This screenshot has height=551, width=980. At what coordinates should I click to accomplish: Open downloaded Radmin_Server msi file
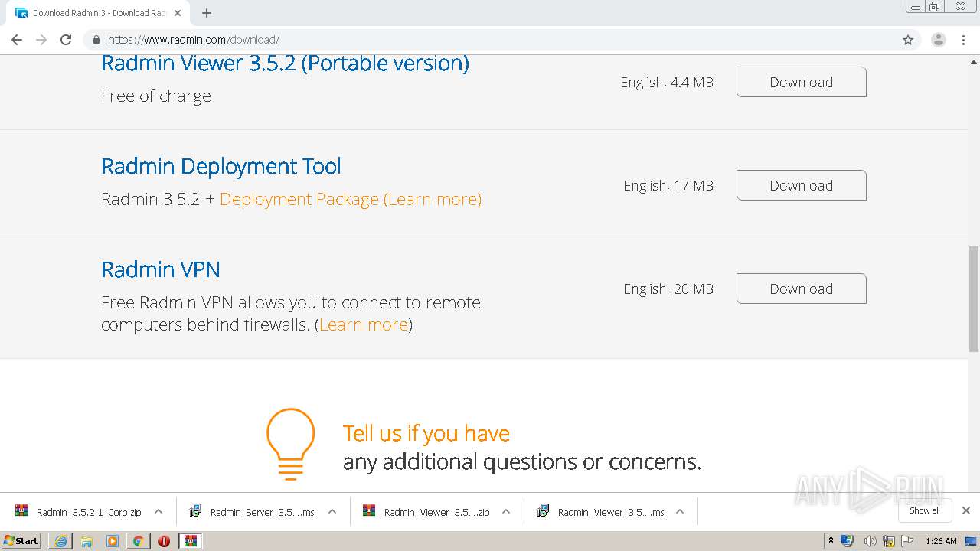[253, 512]
